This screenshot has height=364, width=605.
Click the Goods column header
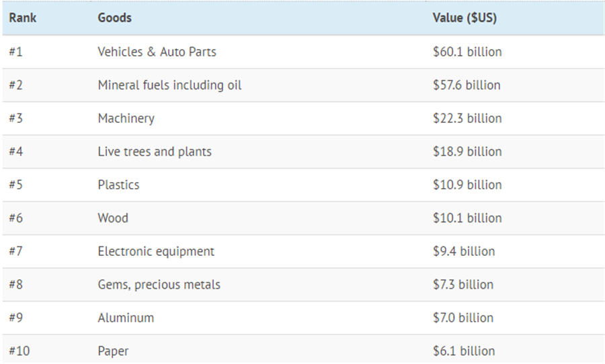(114, 18)
